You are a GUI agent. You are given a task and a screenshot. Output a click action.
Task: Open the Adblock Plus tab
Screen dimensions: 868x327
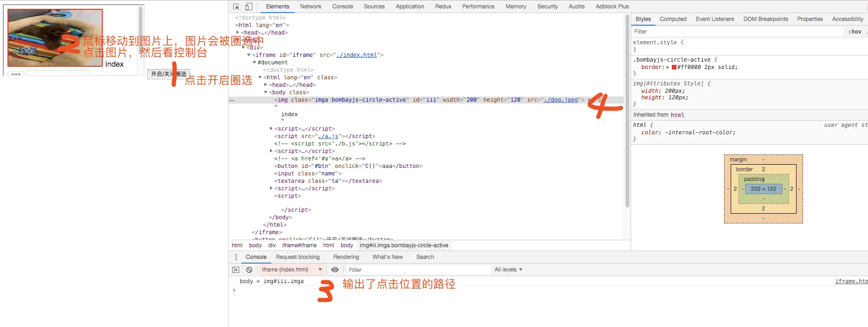pyautogui.click(x=612, y=7)
